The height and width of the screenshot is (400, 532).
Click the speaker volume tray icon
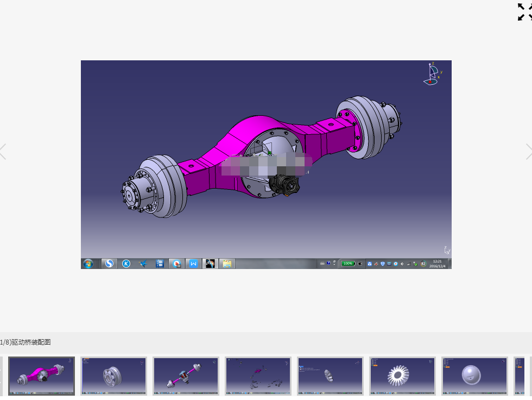point(402,264)
